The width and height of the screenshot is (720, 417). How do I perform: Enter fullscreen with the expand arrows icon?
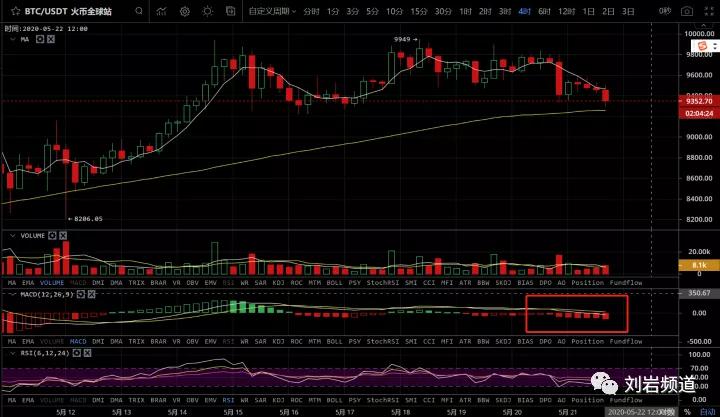pyautogui.click(x=709, y=11)
